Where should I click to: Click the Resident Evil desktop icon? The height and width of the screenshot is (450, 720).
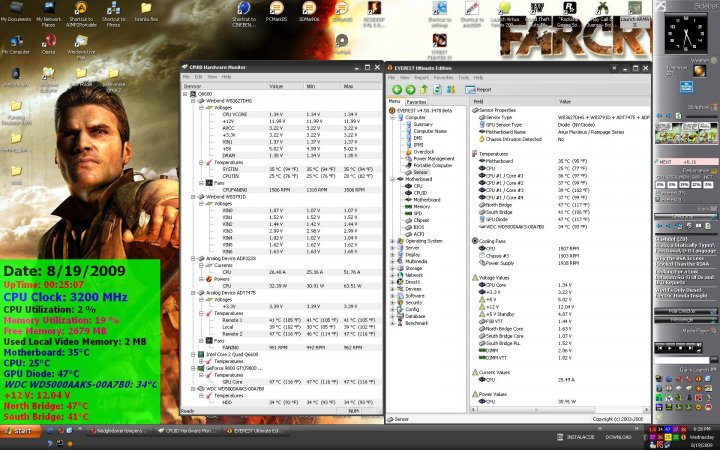(374, 14)
